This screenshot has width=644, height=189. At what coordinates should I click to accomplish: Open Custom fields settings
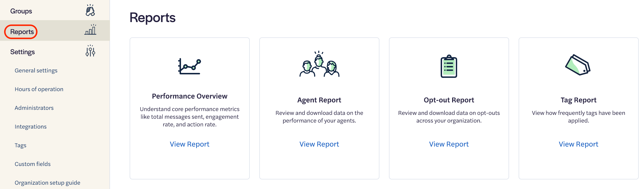click(x=32, y=164)
